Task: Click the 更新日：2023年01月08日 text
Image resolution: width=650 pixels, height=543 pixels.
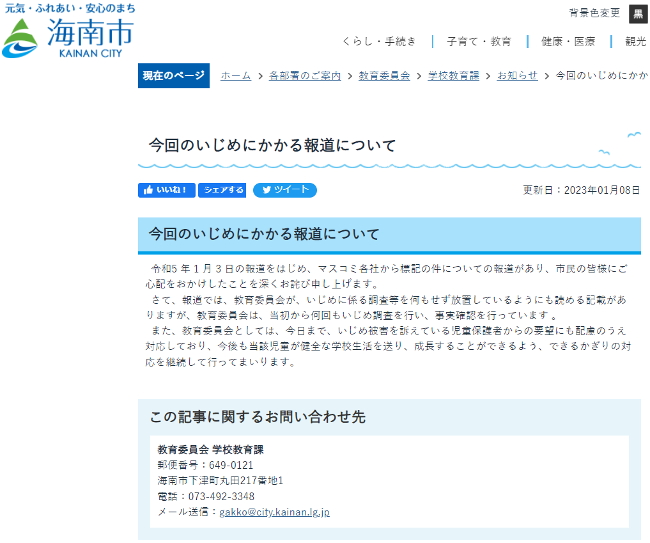Action: pyautogui.click(x=581, y=190)
